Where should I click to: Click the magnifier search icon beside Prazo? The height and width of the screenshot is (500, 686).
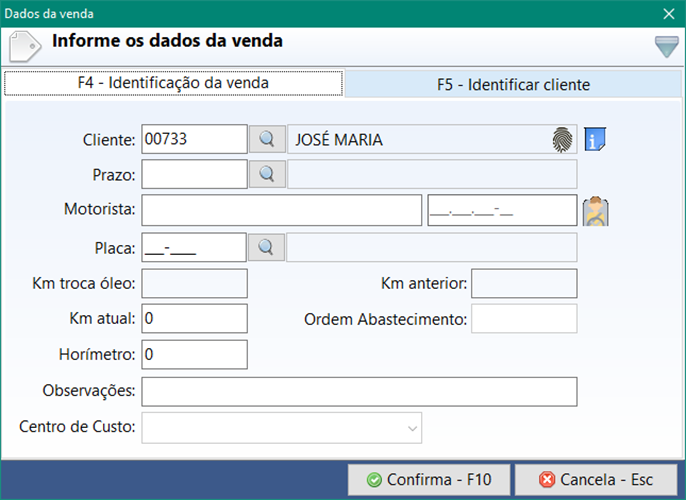click(x=267, y=174)
